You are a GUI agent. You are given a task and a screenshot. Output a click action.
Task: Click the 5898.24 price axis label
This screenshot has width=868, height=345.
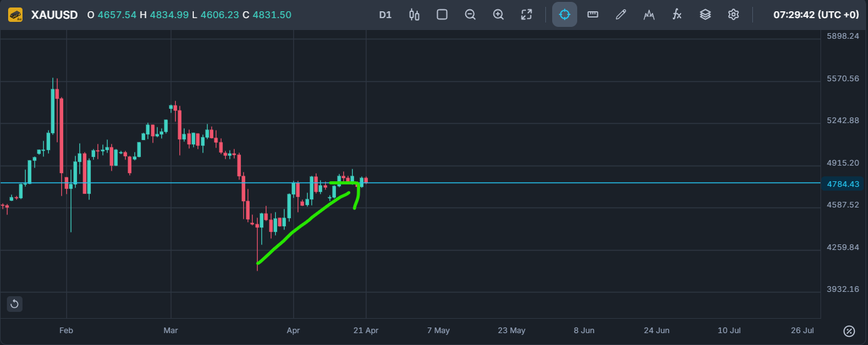[843, 36]
